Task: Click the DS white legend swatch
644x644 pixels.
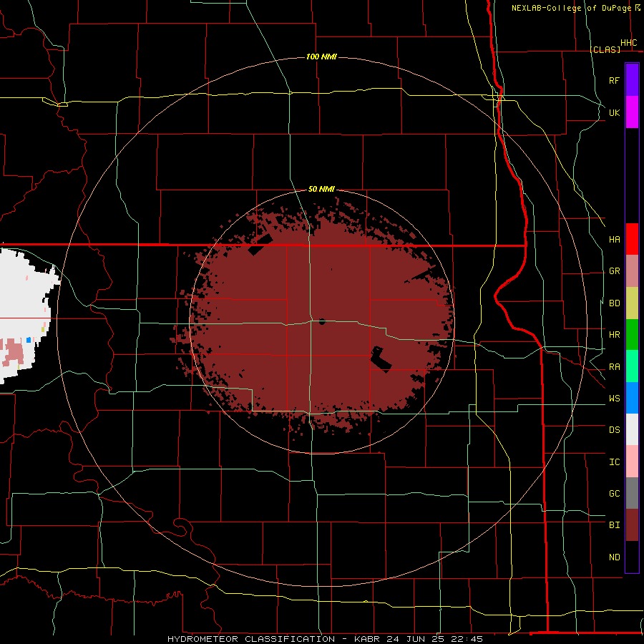Action: click(x=632, y=429)
